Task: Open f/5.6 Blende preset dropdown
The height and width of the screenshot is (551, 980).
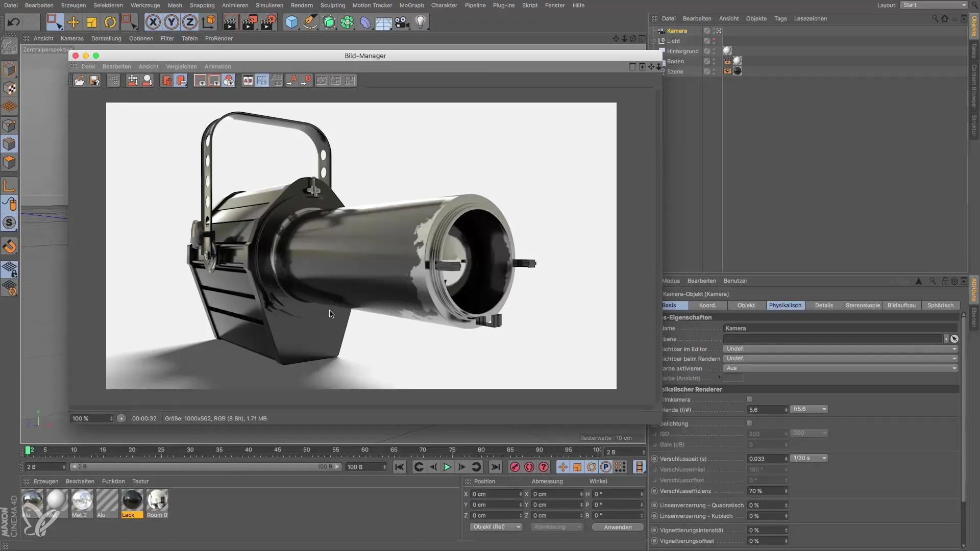Action: tap(809, 409)
